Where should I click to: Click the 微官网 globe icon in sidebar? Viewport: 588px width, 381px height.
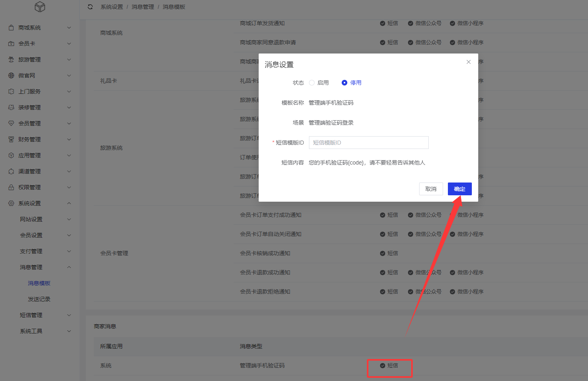tap(11, 75)
